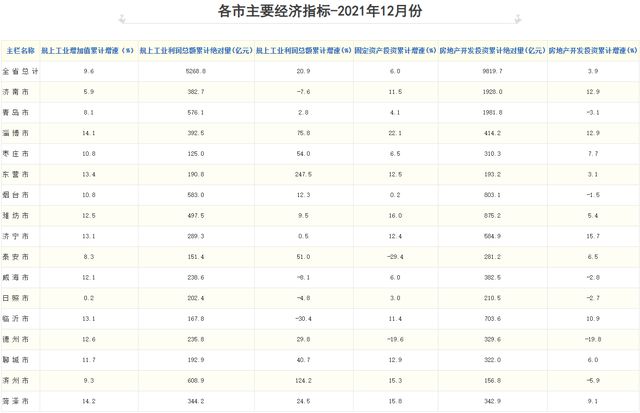Select the 济南市 row label
The width and height of the screenshot is (640, 413).
click(x=16, y=92)
